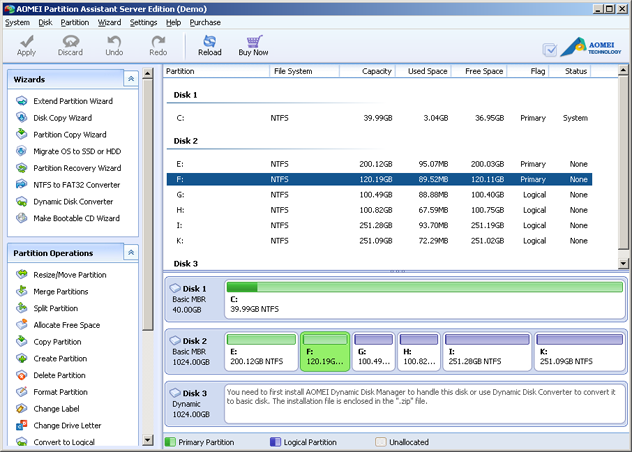Launch Extend Partition Wizard icon
Screen dimensions: 632x452
pyautogui.click(x=22, y=101)
